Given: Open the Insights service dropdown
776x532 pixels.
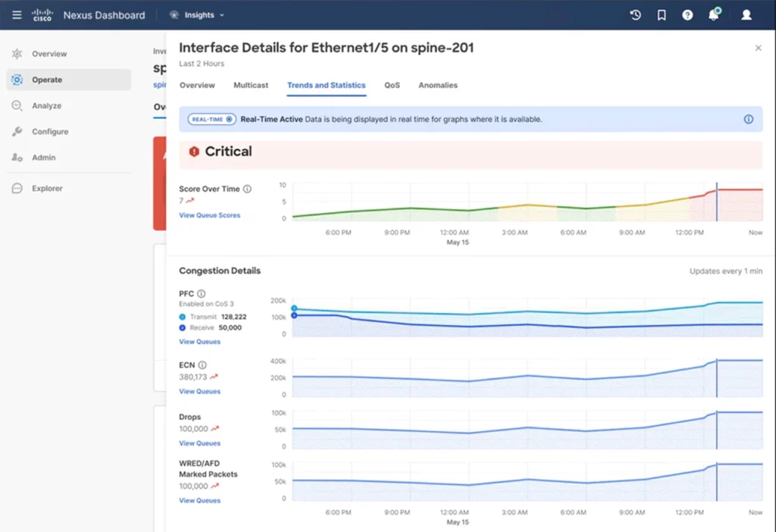Looking at the screenshot, I should coord(197,15).
